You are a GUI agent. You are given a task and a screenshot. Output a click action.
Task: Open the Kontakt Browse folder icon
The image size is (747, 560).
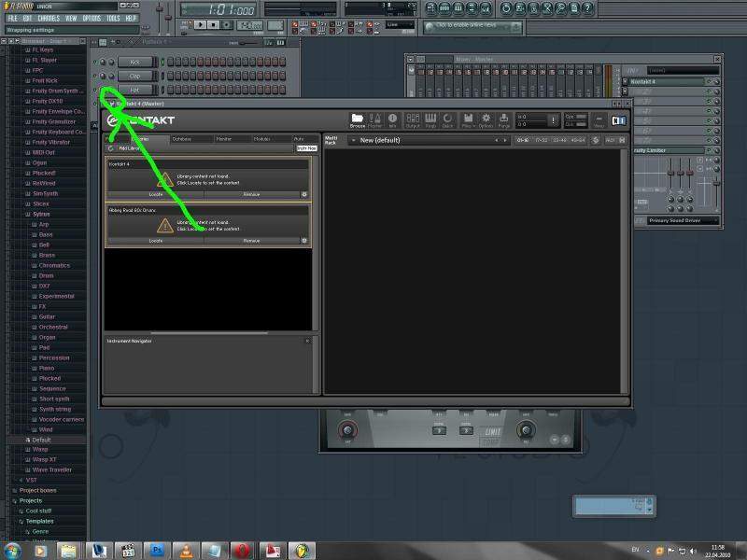click(x=358, y=120)
